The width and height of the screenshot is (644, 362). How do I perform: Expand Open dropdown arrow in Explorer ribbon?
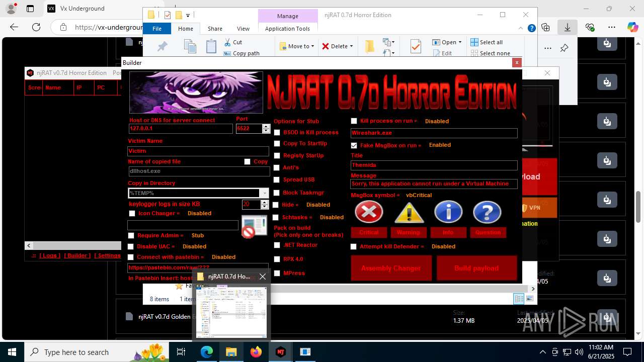point(460,42)
